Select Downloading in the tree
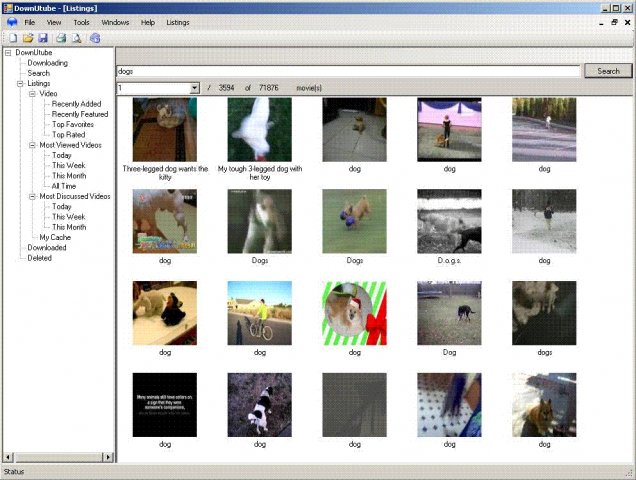 click(47, 63)
